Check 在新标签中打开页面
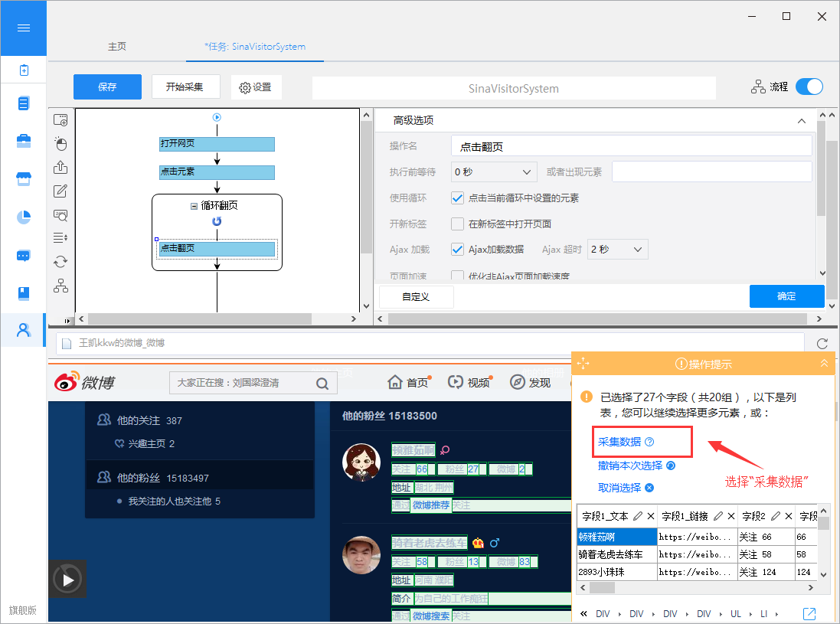 point(457,224)
